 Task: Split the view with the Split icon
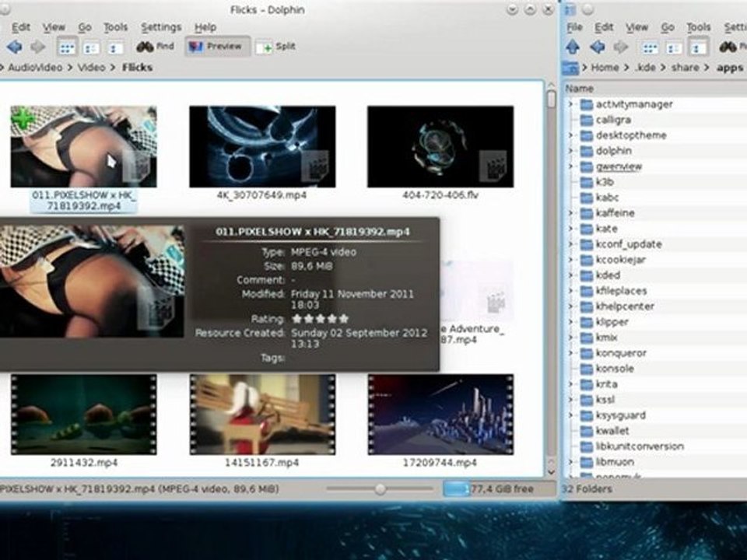click(x=275, y=47)
